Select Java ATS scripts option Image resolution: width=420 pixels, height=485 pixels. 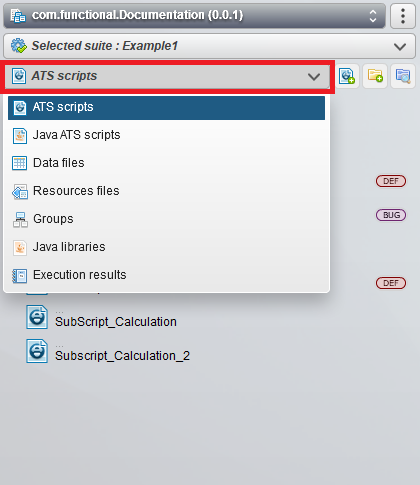coord(166,135)
